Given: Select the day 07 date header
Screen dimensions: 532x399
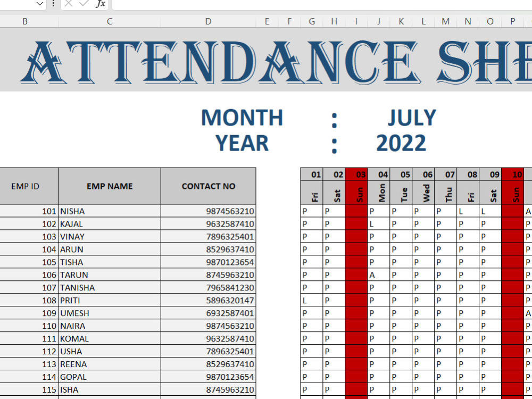Looking at the screenshot, I should click(x=445, y=174).
